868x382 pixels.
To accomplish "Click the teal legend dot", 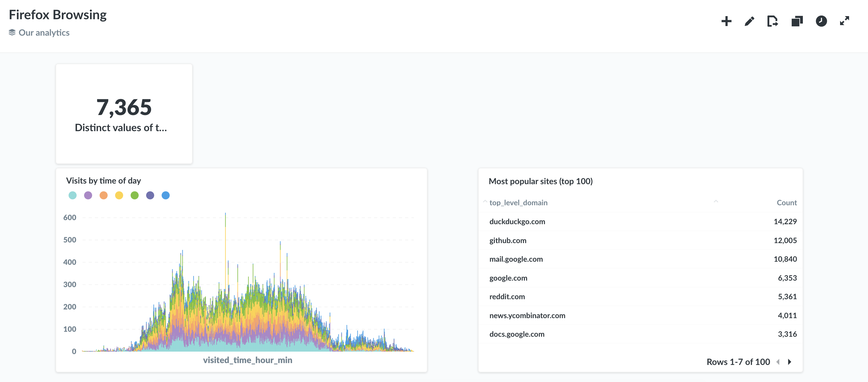I will [73, 195].
